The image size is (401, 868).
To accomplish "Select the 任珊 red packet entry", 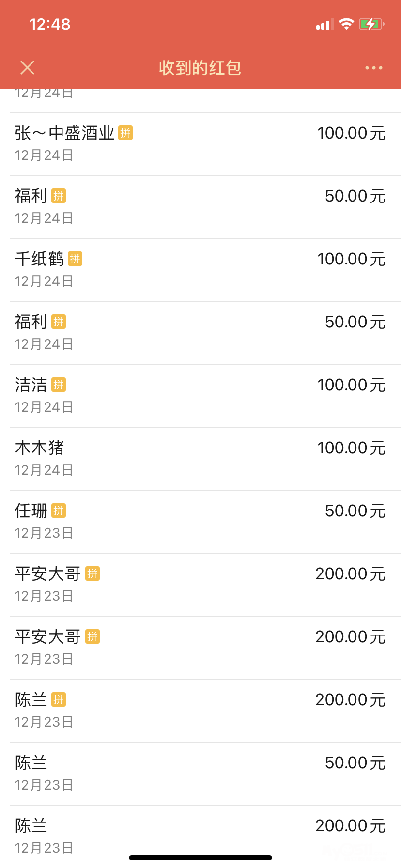I will click(x=200, y=522).
